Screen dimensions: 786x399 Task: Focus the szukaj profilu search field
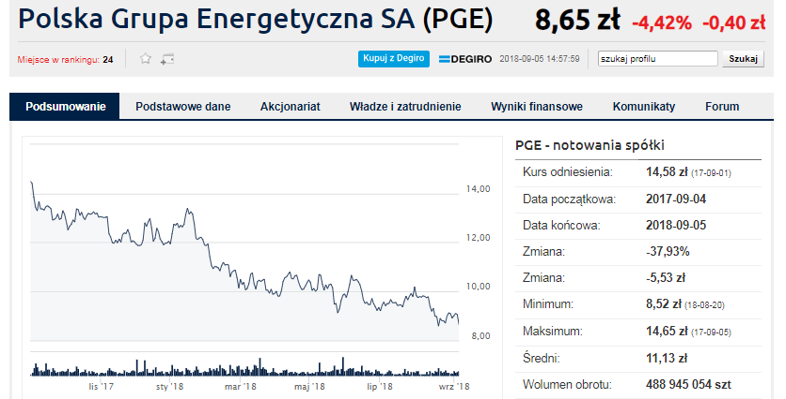click(658, 59)
